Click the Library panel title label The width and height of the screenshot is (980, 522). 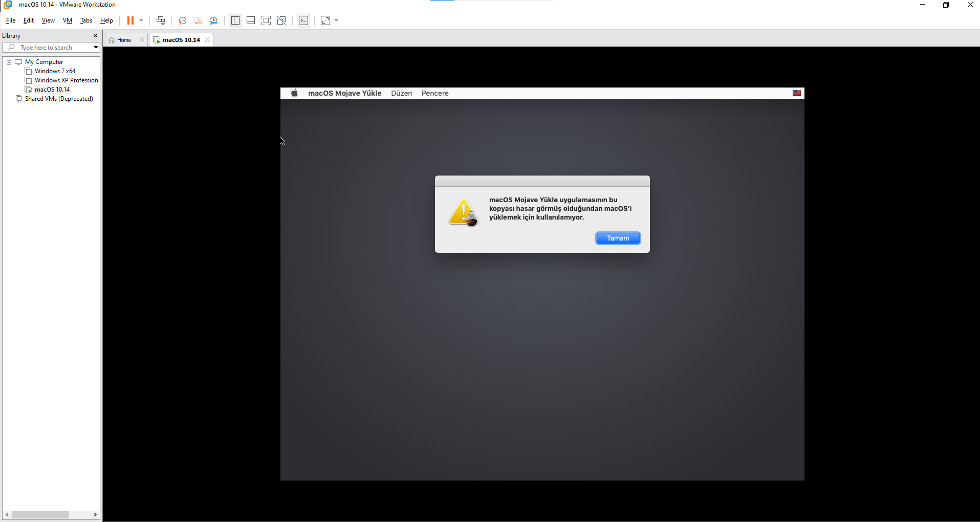(11, 36)
